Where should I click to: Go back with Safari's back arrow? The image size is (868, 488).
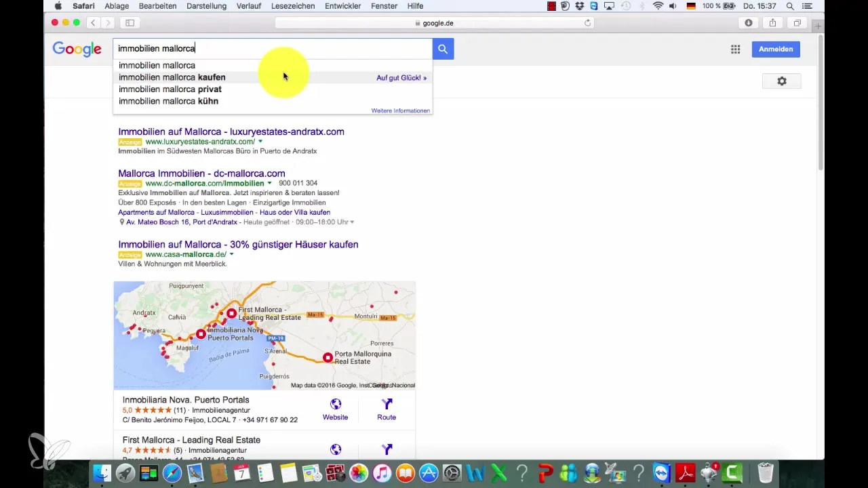click(x=94, y=22)
